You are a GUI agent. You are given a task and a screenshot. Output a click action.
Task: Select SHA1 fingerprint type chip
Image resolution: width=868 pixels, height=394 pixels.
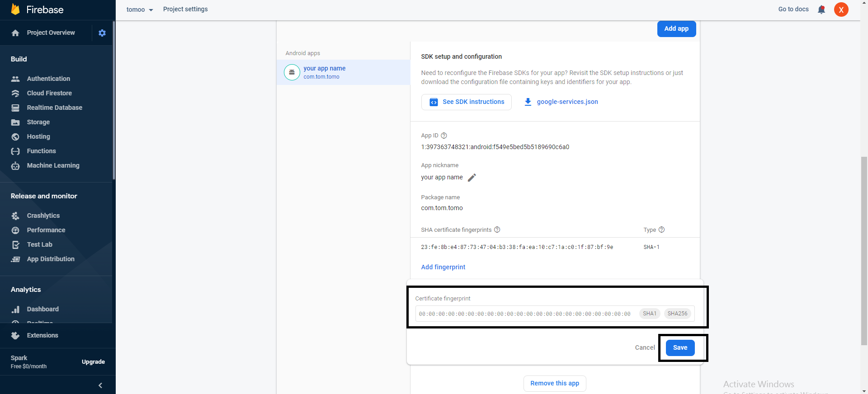[x=649, y=314]
